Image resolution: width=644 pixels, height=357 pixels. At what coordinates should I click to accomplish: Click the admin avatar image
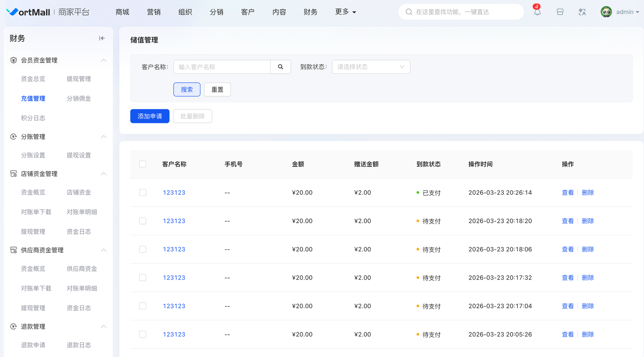[606, 12]
